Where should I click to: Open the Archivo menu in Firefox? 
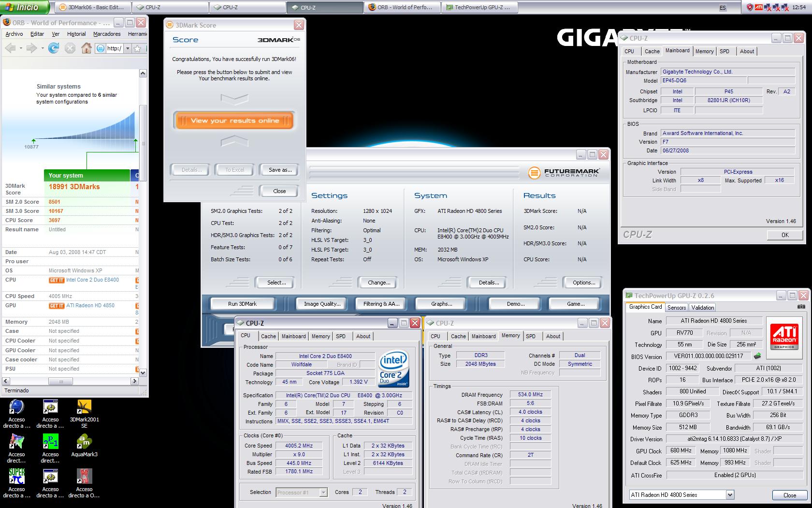click(14, 34)
